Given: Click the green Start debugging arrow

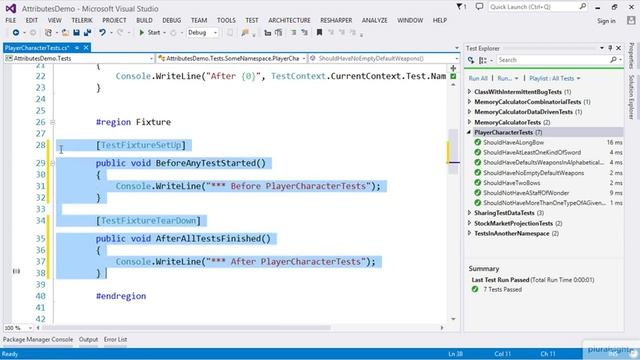Looking at the screenshot, I should coord(142,33).
